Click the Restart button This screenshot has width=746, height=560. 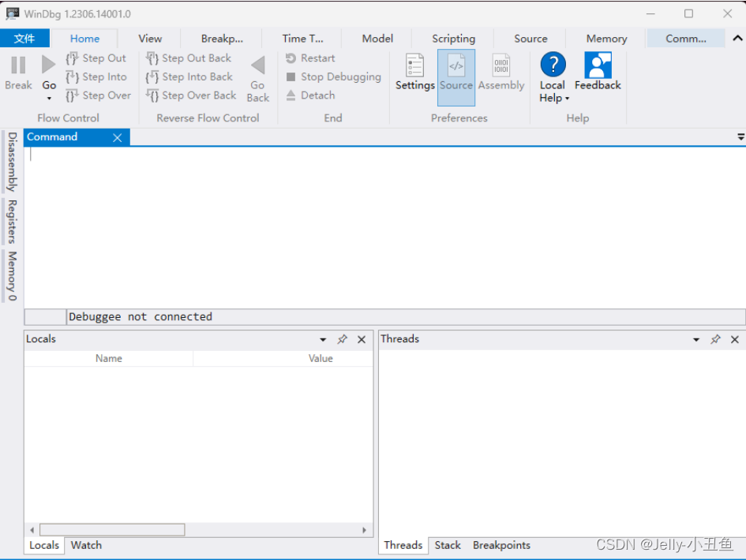pyautogui.click(x=310, y=58)
